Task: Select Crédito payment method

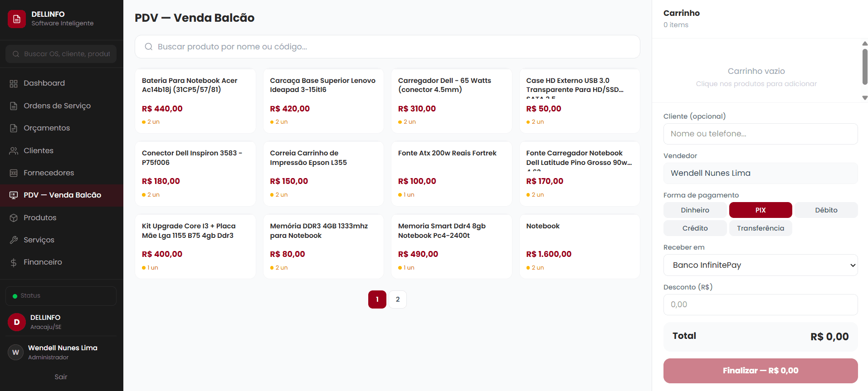Action: coord(695,228)
